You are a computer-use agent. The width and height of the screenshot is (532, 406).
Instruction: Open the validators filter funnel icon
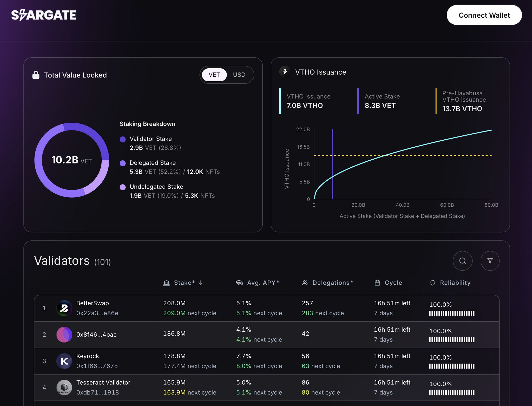click(x=490, y=261)
